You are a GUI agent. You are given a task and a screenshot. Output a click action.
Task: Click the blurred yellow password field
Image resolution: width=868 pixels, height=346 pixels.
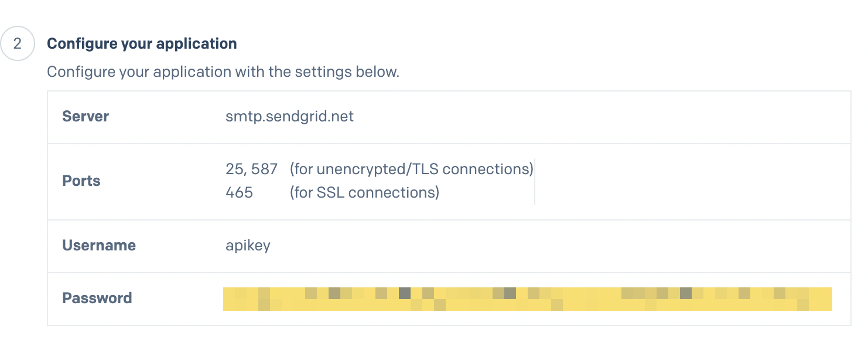pyautogui.click(x=528, y=298)
